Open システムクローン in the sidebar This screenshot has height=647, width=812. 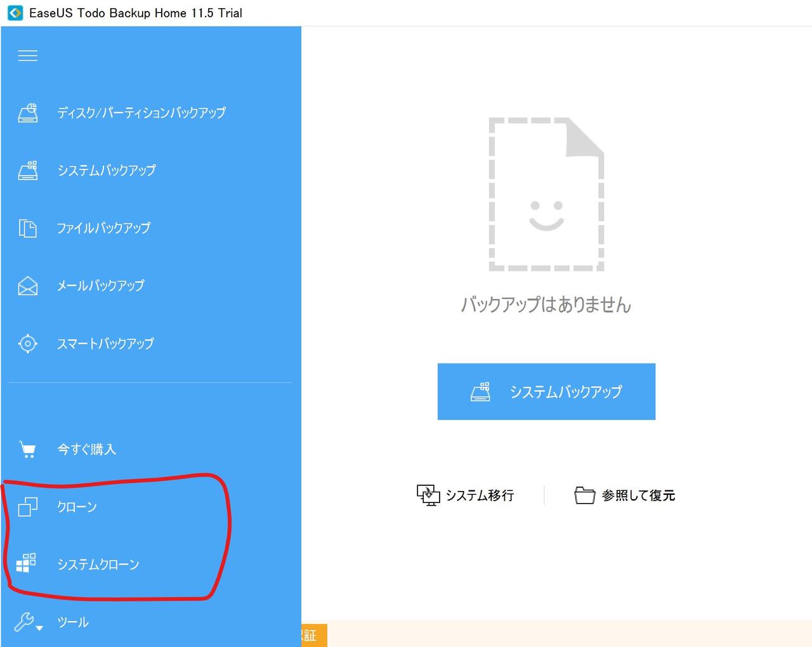(x=98, y=565)
